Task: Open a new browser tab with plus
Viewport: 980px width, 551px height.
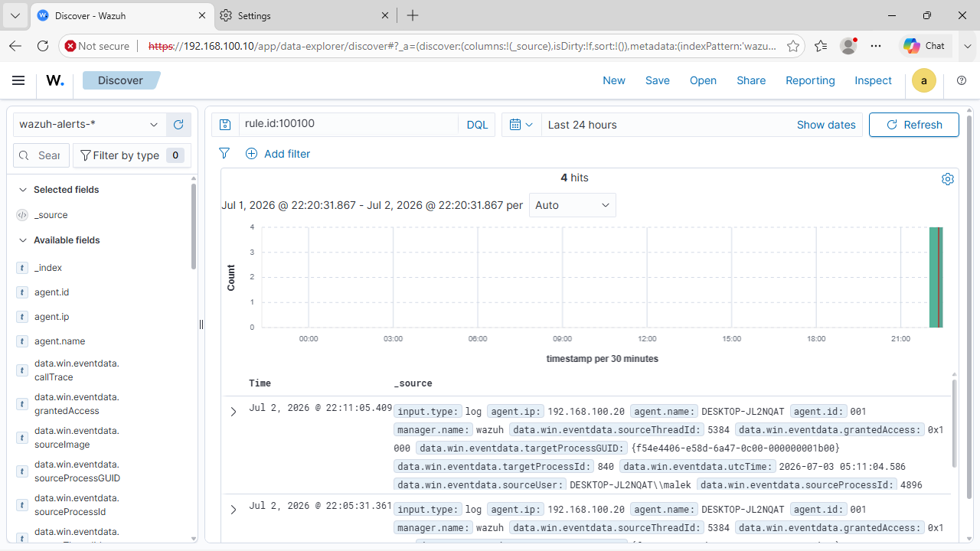Action: coord(413,15)
